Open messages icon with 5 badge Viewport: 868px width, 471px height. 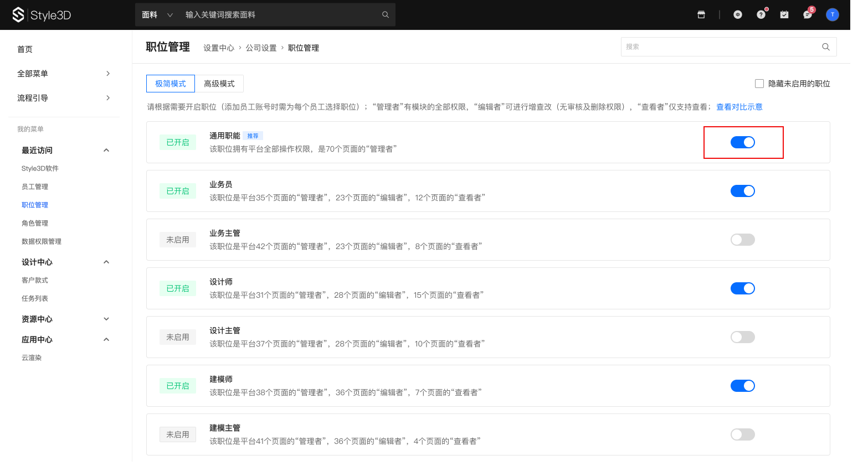[808, 15]
